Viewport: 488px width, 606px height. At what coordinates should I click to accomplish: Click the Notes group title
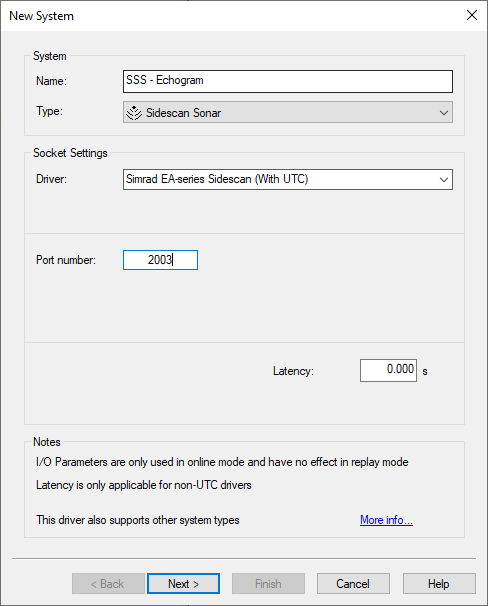point(47,442)
